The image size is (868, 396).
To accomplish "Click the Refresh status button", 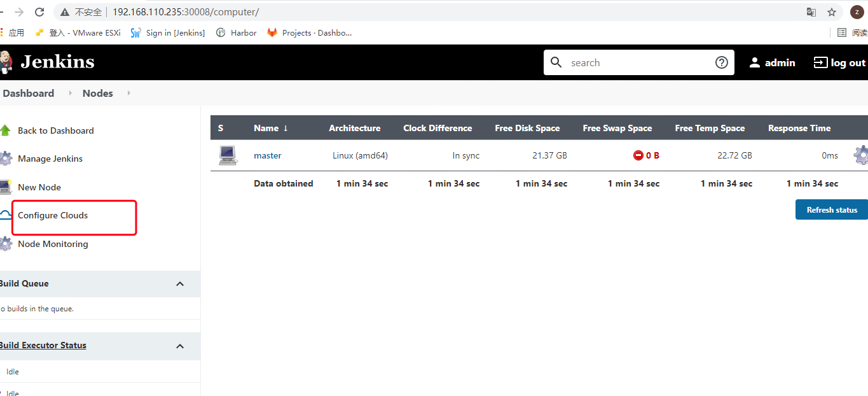I will pyautogui.click(x=832, y=209).
